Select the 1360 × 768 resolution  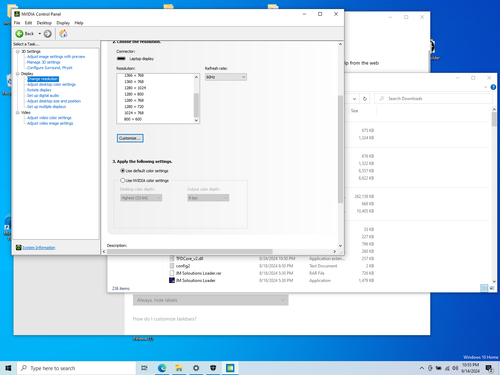(x=134, y=82)
